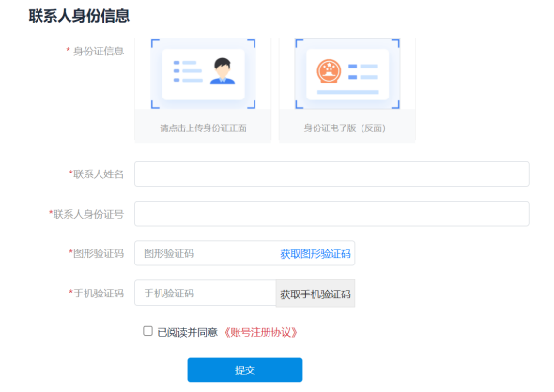Click the person avatar on front ID card

click(223, 71)
